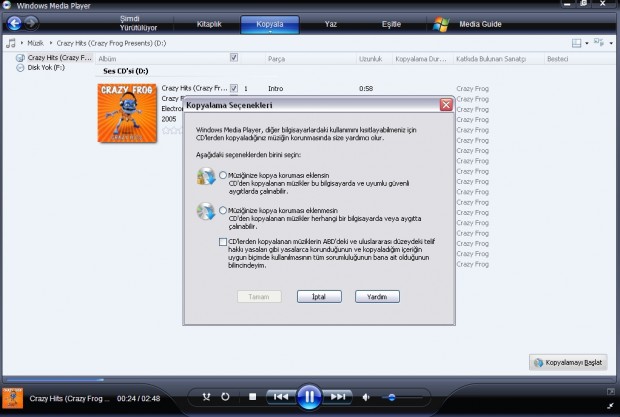Screen dimensions: 620x417
Task: Sort by the Uzunluk column header
Action: (370, 59)
